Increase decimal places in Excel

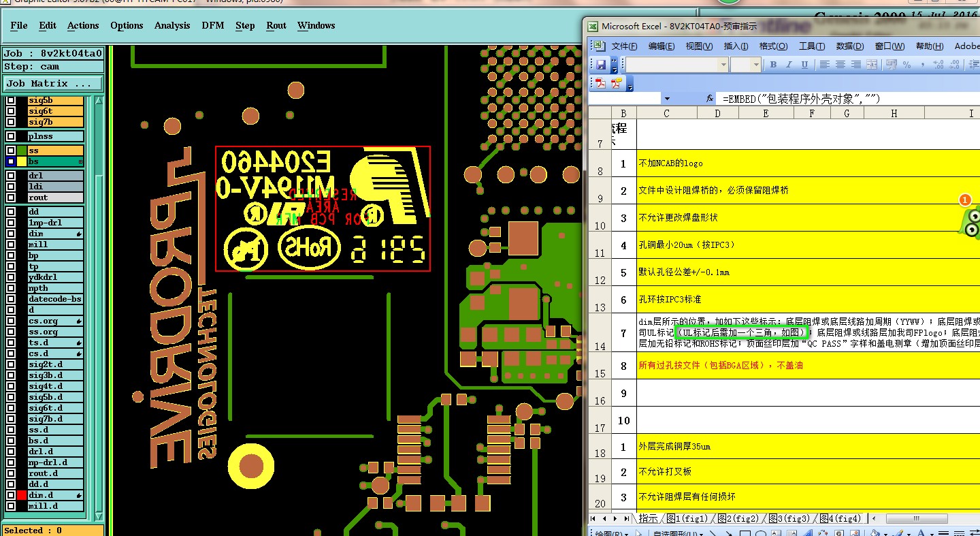pos(940,65)
